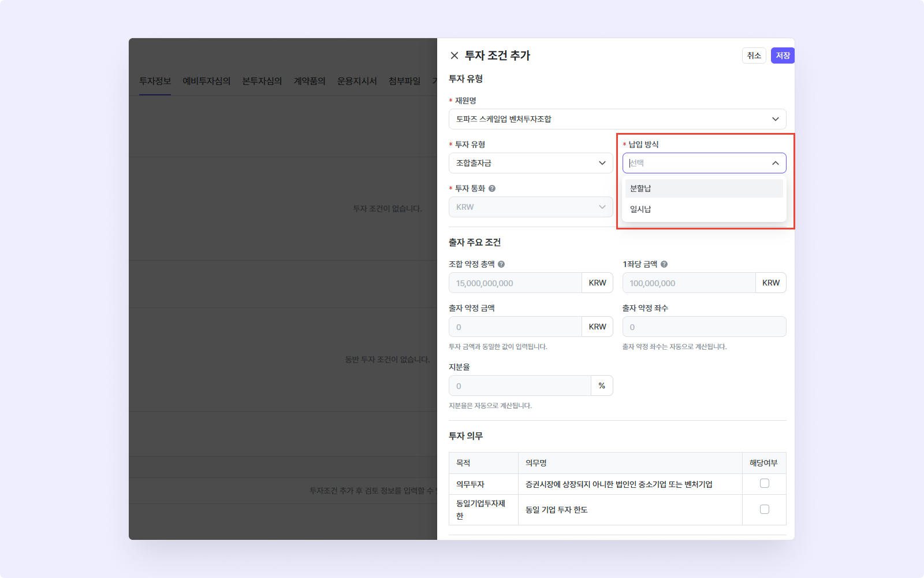Viewport: 924px width, 578px height.
Task: Check the 동일기업투자제한 row checkbox
Action: click(765, 509)
